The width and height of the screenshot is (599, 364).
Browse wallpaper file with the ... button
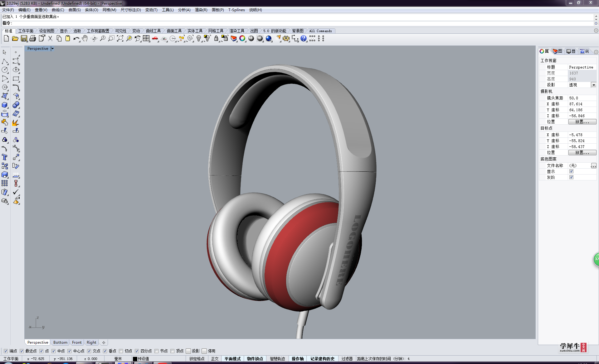point(594,165)
